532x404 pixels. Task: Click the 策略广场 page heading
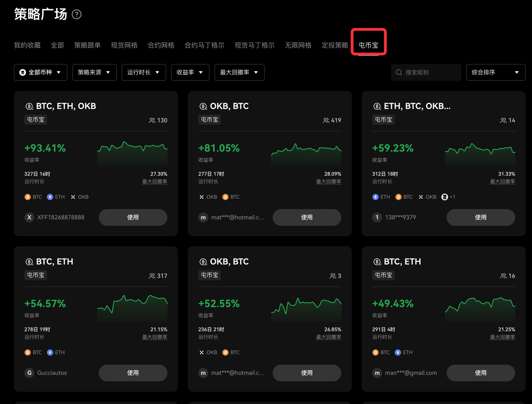tap(41, 14)
